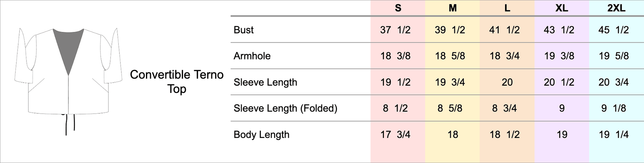Screen dimensions: 644x163
Task: Click the Body Length value for 2XL
Action: [614, 135]
